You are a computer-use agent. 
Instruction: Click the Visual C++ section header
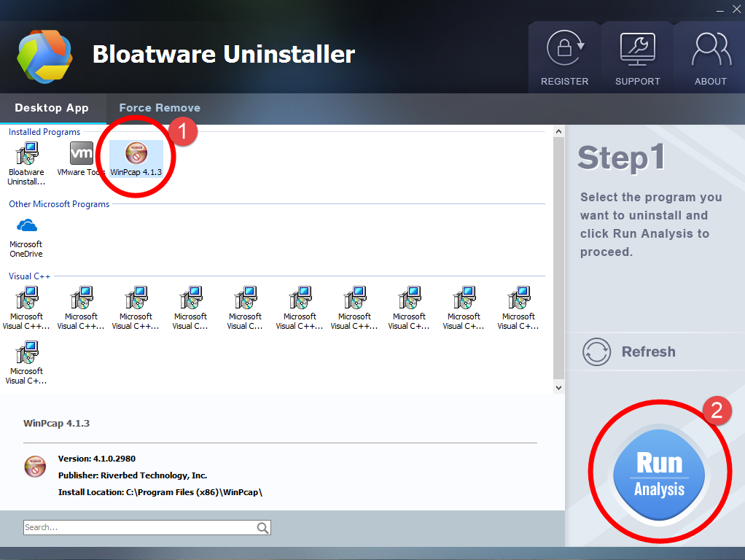point(29,276)
